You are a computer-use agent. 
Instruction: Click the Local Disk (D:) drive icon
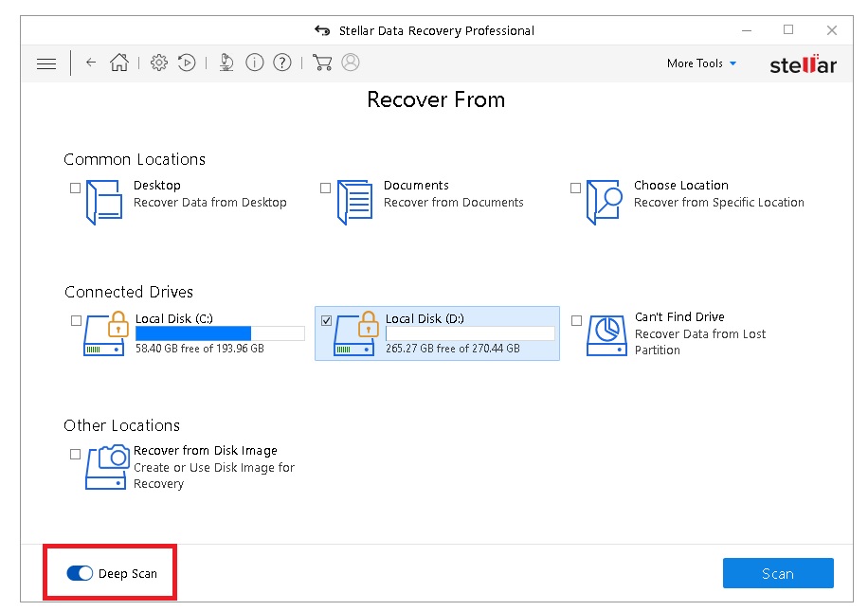[356, 332]
